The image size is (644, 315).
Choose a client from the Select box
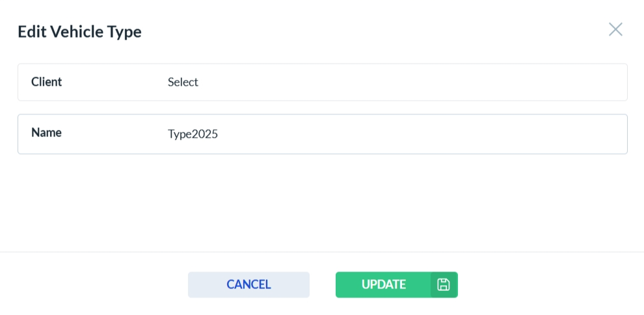coord(390,82)
